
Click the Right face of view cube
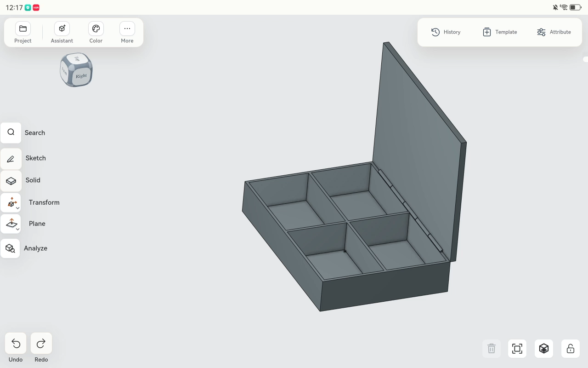81,76
